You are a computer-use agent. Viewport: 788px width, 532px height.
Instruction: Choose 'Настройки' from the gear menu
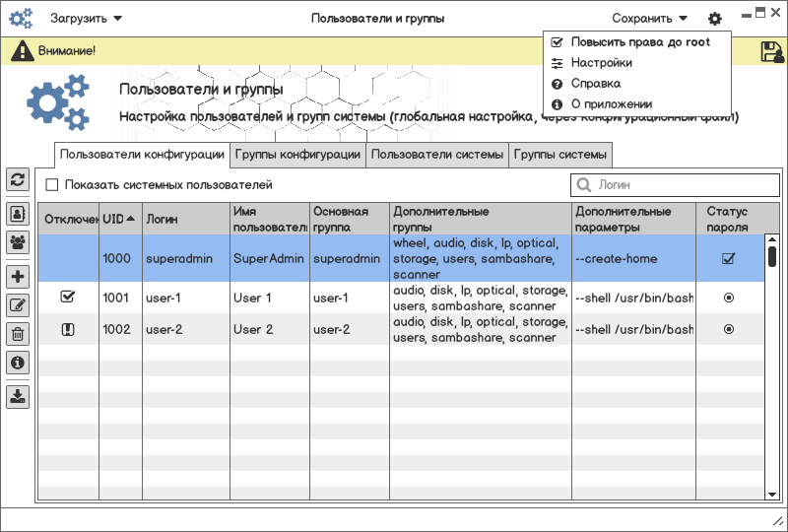[x=601, y=63]
